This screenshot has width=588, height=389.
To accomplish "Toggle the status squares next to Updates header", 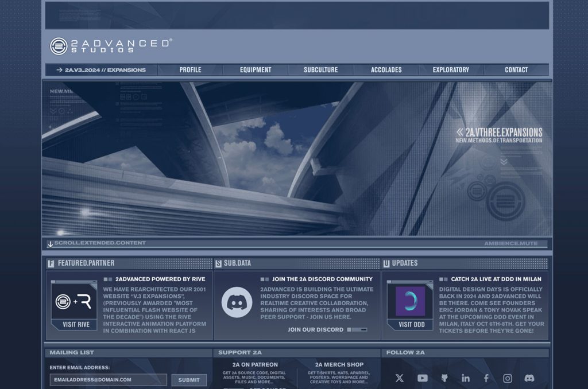I will (445, 279).
